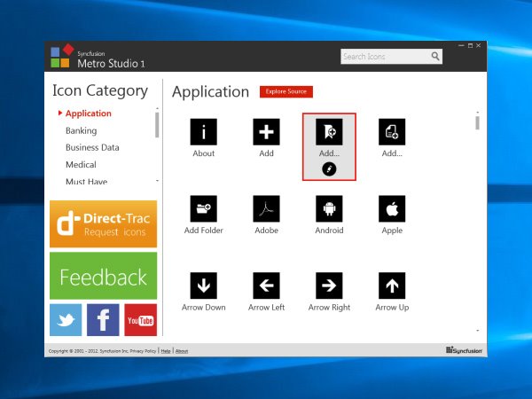Click the category list scrollbar thumb
532x399 pixels.
pyautogui.click(x=157, y=125)
